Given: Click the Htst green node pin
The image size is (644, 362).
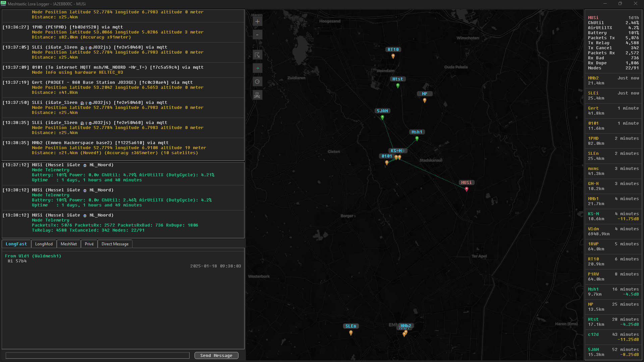Looking at the screenshot, I should click(x=398, y=85).
